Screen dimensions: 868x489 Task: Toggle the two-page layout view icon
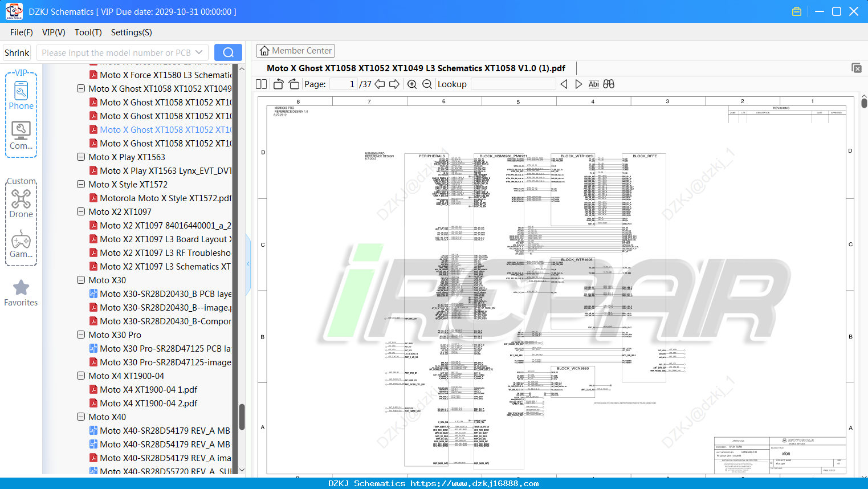pyautogui.click(x=261, y=84)
